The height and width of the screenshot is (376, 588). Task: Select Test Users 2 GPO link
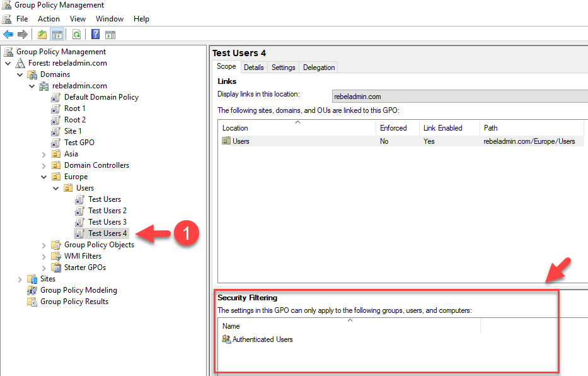107,211
